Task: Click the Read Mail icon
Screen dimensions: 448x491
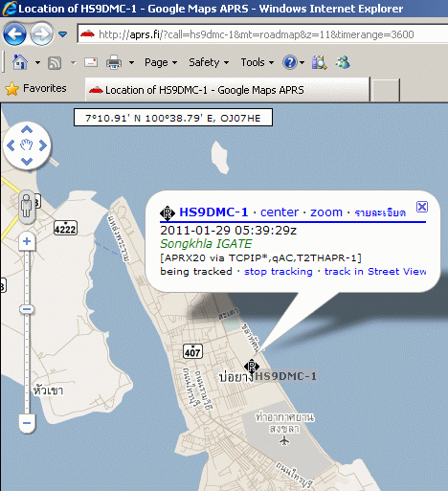Action: point(91,62)
